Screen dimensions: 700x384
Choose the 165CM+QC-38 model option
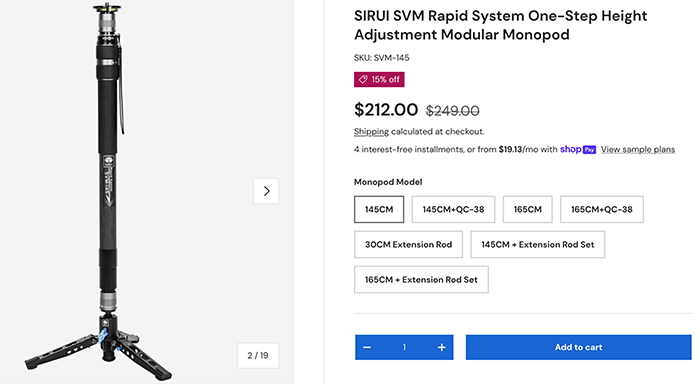click(x=602, y=209)
